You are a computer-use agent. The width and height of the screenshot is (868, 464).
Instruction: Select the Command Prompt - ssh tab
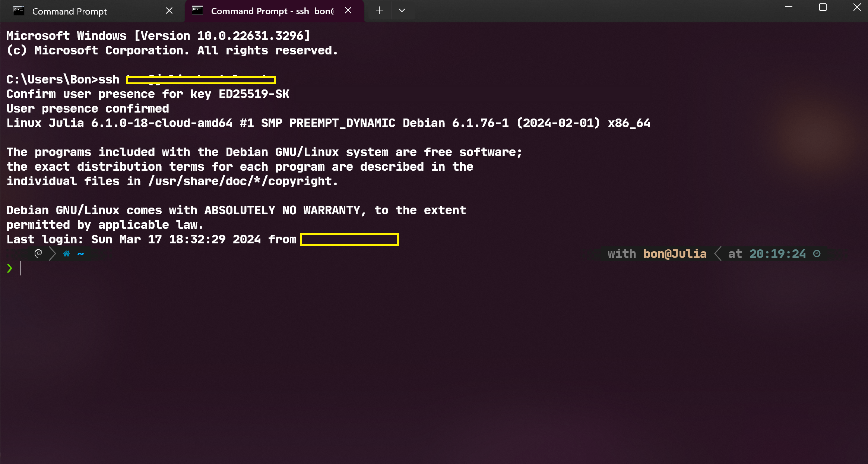click(274, 11)
